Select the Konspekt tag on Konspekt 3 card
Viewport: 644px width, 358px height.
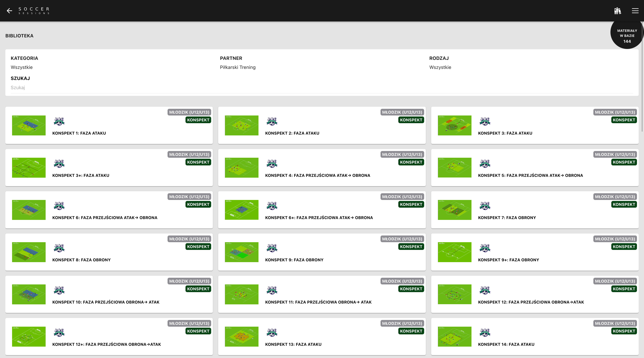624,120
